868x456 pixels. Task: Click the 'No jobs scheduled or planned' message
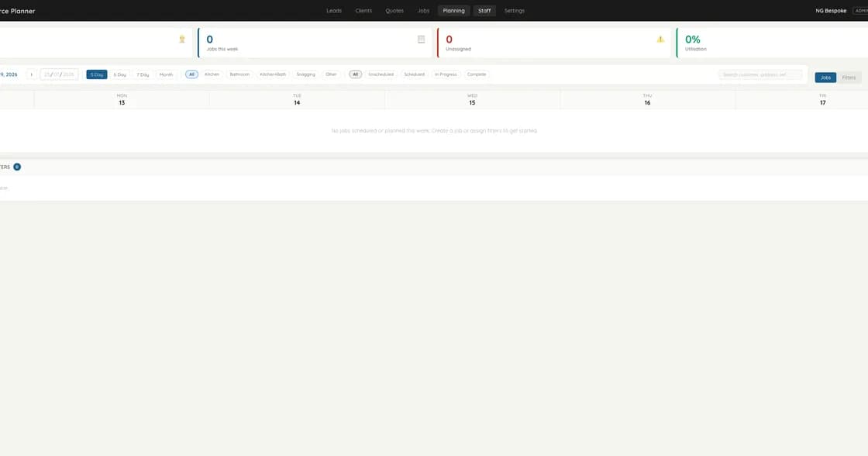click(x=435, y=131)
